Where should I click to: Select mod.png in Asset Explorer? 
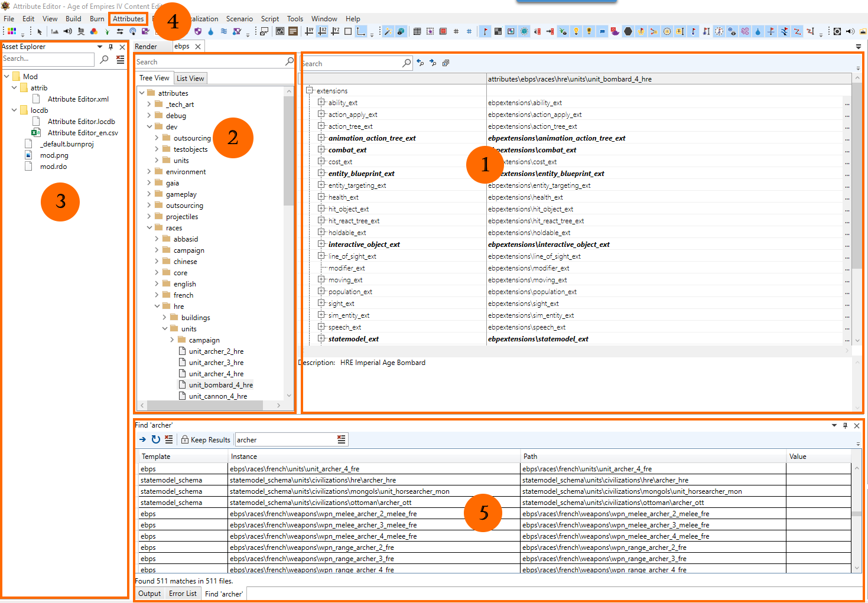[54, 155]
